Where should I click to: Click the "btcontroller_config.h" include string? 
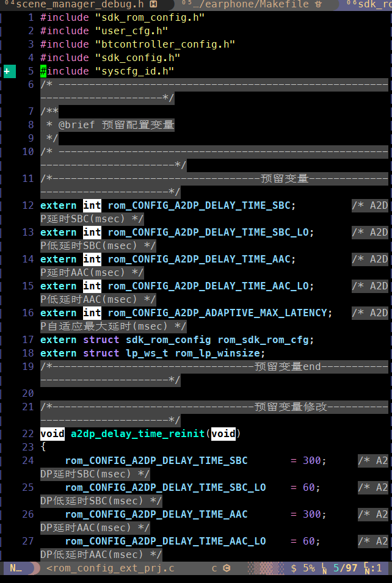165,44
